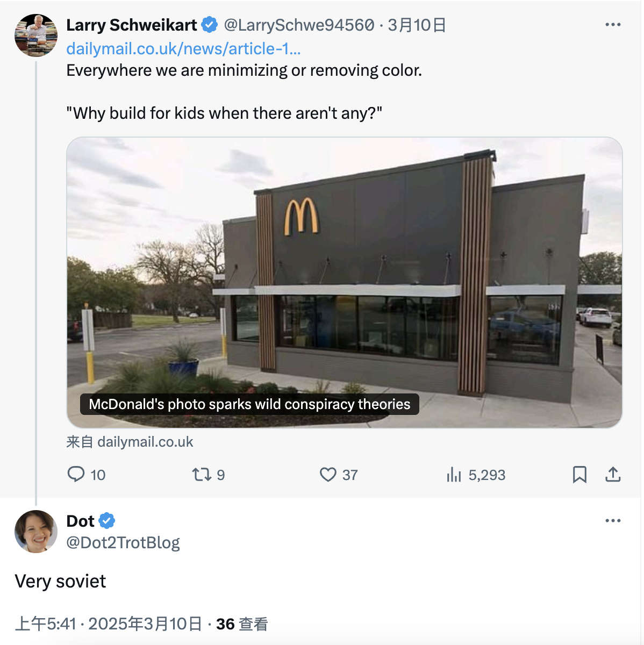Click the reply icon under Larry's tweet
Screen dimensions: 644x645
(x=76, y=474)
